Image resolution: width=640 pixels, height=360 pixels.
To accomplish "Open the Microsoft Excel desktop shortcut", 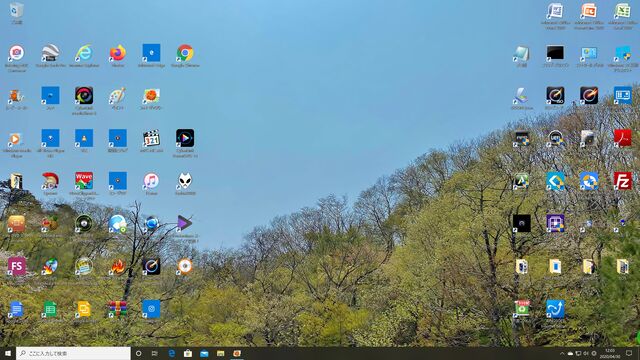I will pyautogui.click(x=622, y=11).
